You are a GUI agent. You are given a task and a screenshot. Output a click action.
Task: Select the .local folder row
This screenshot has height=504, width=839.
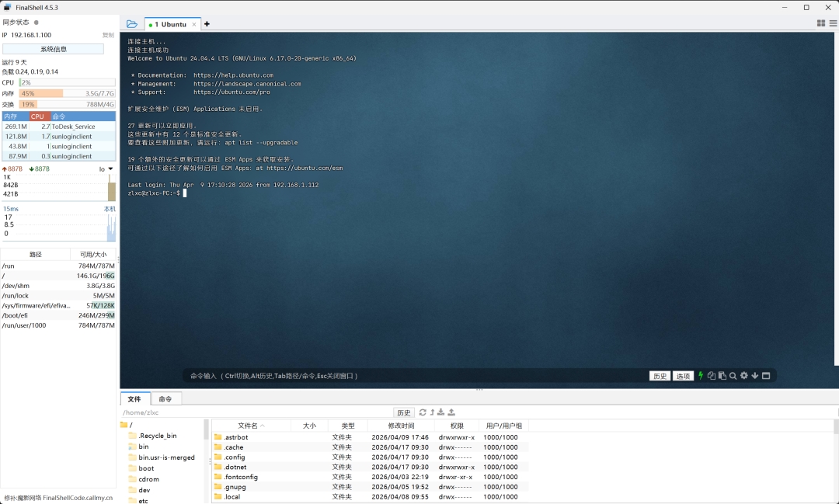(x=371, y=496)
